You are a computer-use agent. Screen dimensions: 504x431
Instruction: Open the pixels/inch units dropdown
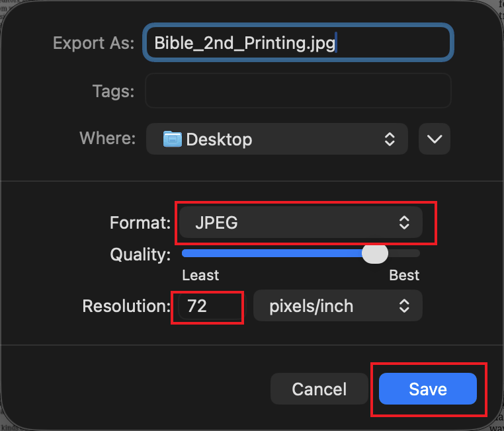(x=337, y=306)
